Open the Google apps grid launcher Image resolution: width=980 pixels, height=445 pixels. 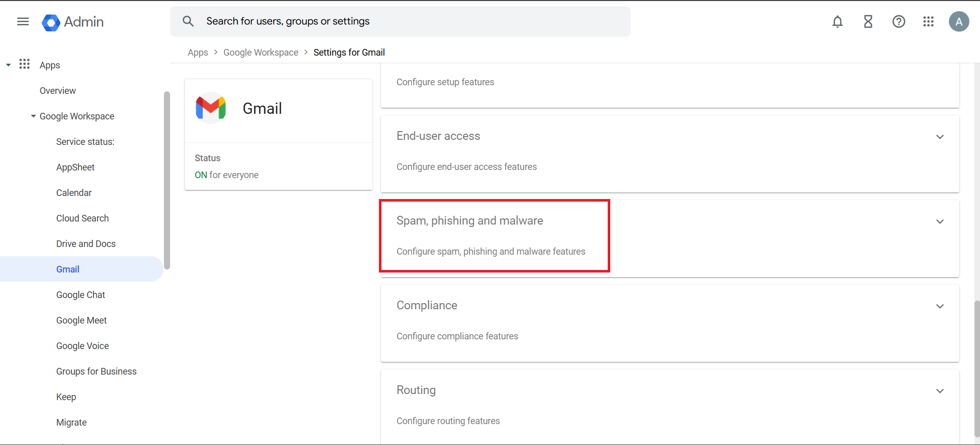click(928, 21)
